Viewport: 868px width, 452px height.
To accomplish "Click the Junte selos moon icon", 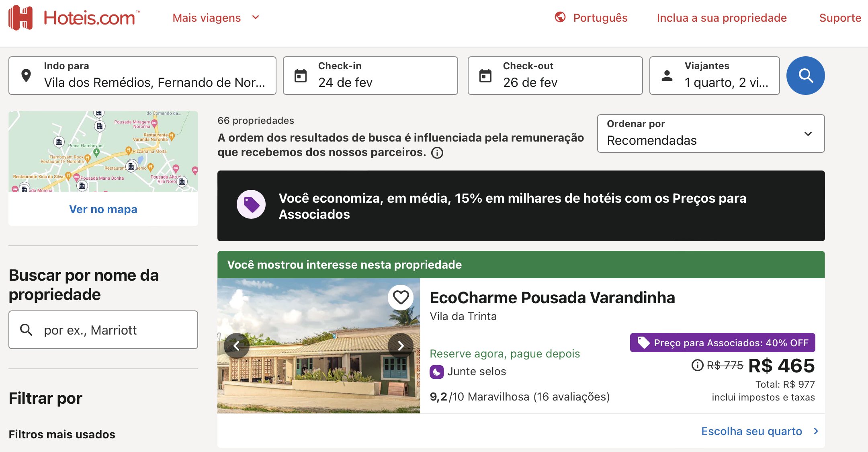I will pyautogui.click(x=437, y=372).
